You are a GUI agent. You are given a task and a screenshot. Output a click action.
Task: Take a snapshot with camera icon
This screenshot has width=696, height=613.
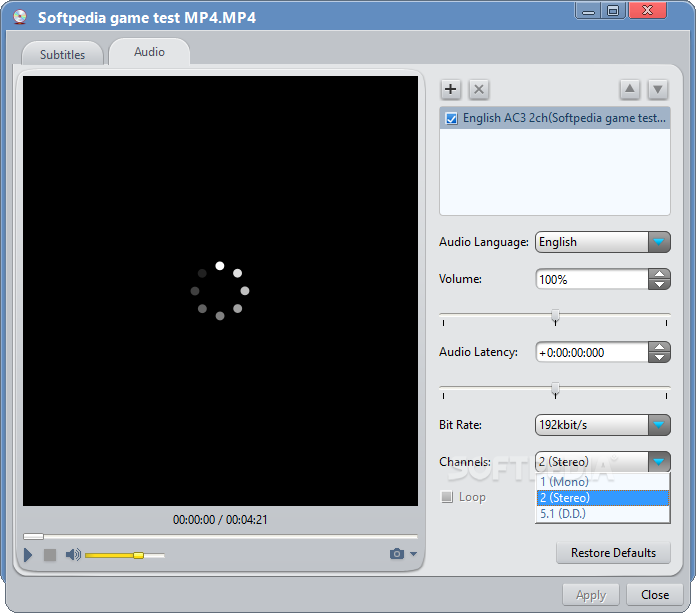tap(397, 554)
